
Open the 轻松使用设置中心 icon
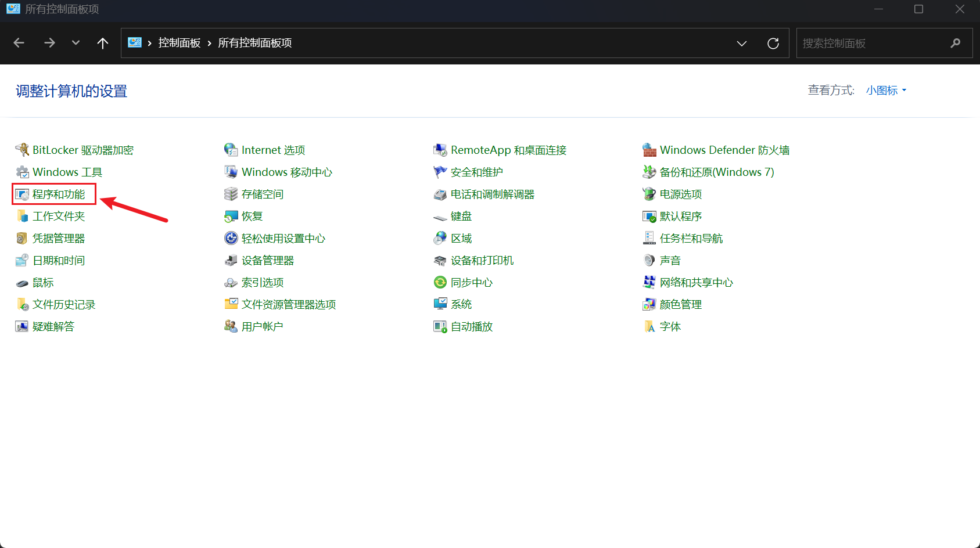click(x=231, y=238)
